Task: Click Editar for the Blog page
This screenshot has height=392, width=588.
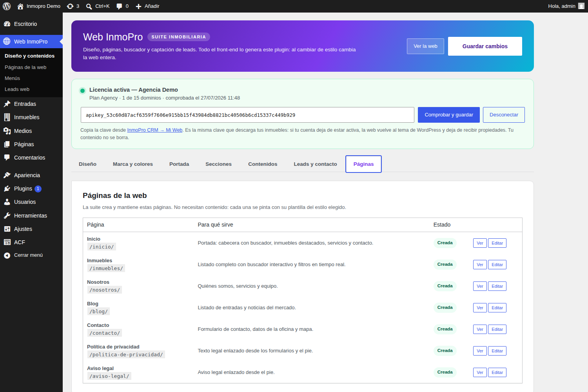Action: tap(497, 308)
